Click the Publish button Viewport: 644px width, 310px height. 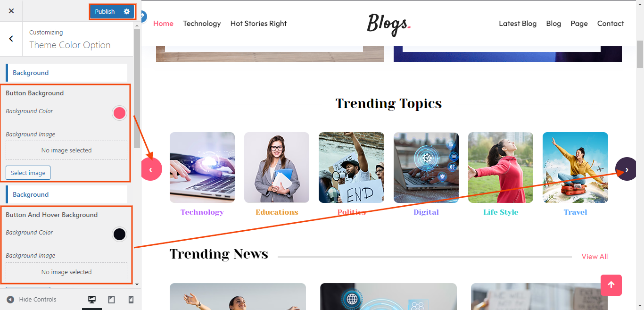tap(105, 11)
